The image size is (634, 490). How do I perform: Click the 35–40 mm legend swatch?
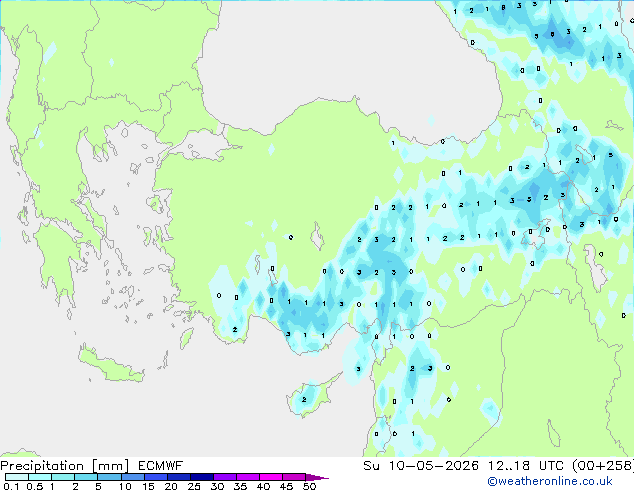click(247, 477)
